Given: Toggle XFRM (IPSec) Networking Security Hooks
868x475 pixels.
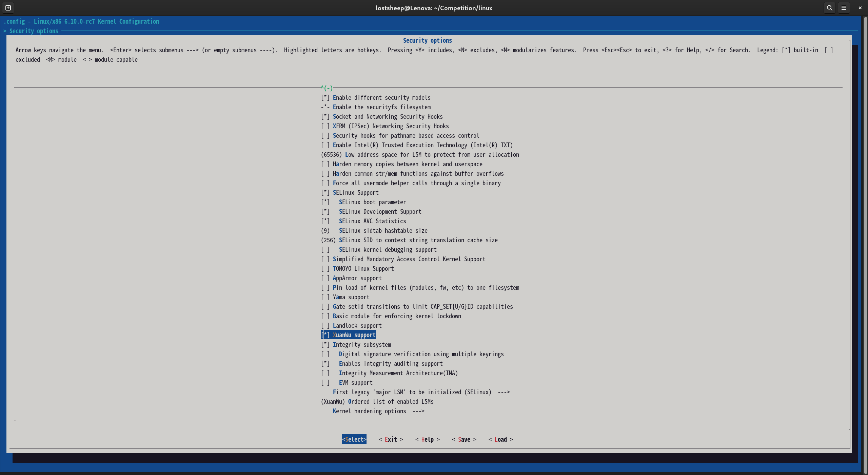Looking at the screenshot, I should pos(385,126).
